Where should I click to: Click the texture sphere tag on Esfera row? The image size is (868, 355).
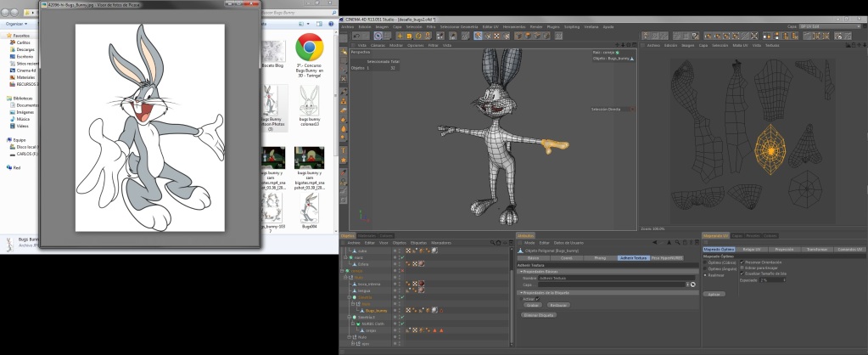(x=421, y=263)
